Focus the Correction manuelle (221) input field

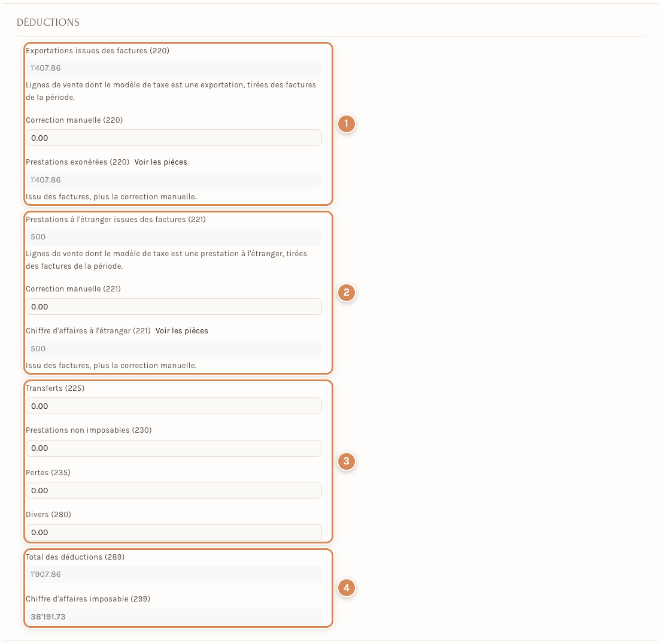174,306
